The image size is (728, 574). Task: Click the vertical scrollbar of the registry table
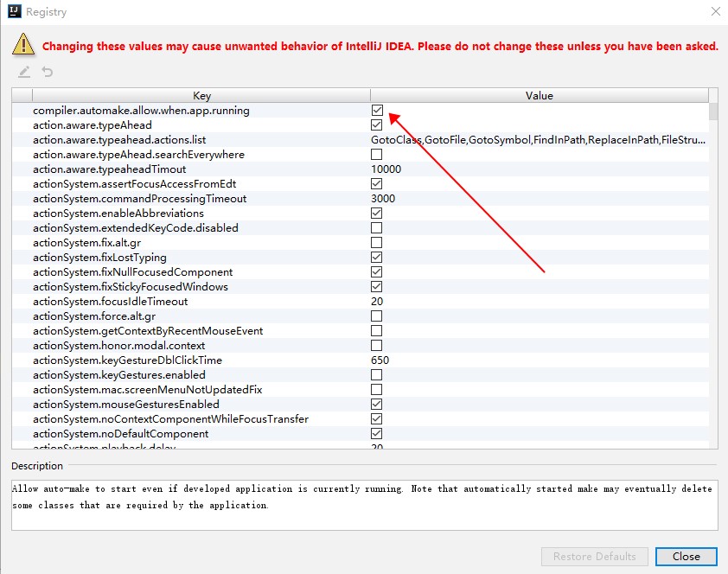(x=713, y=259)
